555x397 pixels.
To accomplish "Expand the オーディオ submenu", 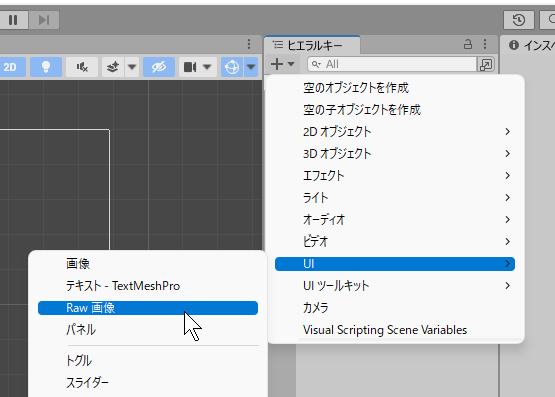I will (x=395, y=220).
